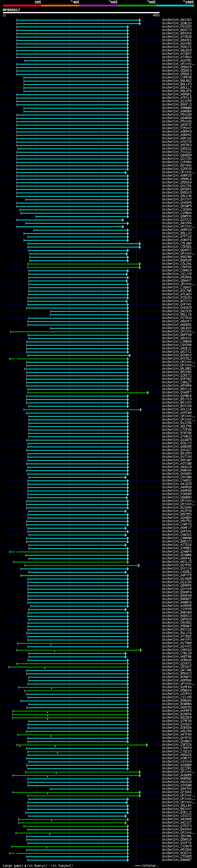Click the UniRef100_C3MBA9 label
This screenshot has width=197, height=868.
coord(177,342)
